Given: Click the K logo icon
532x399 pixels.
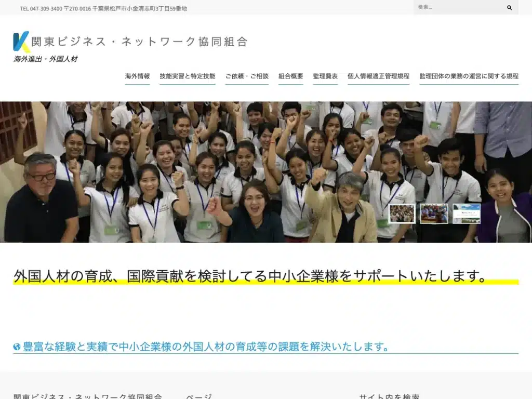Looking at the screenshot, I should click(21, 42).
